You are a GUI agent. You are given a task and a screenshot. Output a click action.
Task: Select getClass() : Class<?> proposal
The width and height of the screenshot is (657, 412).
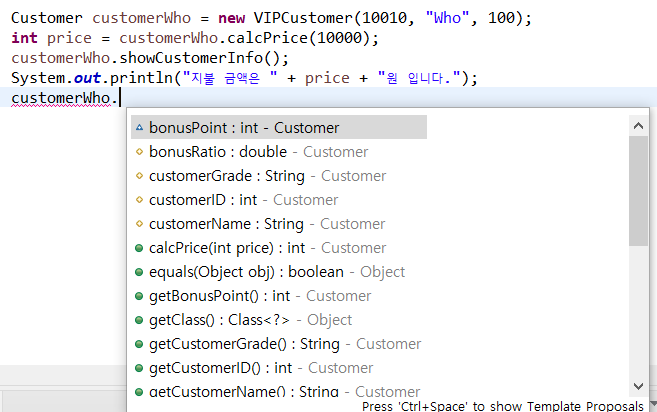(x=250, y=320)
